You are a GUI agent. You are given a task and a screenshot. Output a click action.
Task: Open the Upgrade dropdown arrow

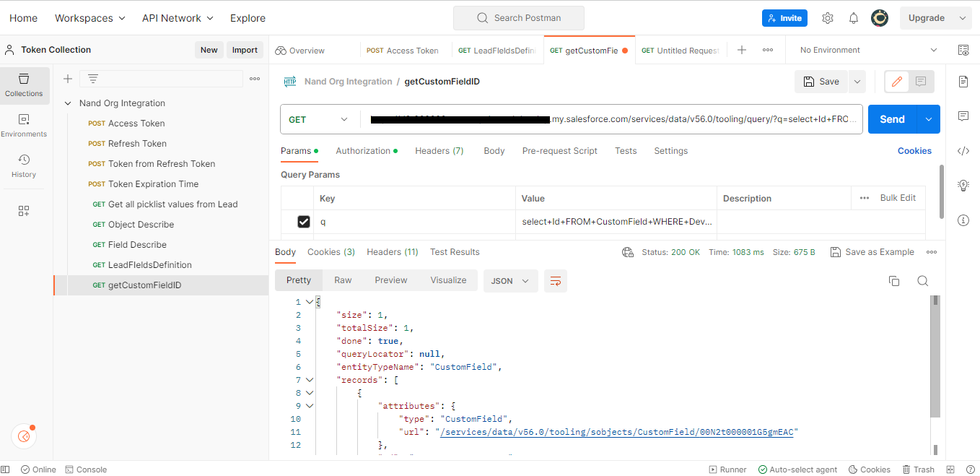[x=963, y=18]
